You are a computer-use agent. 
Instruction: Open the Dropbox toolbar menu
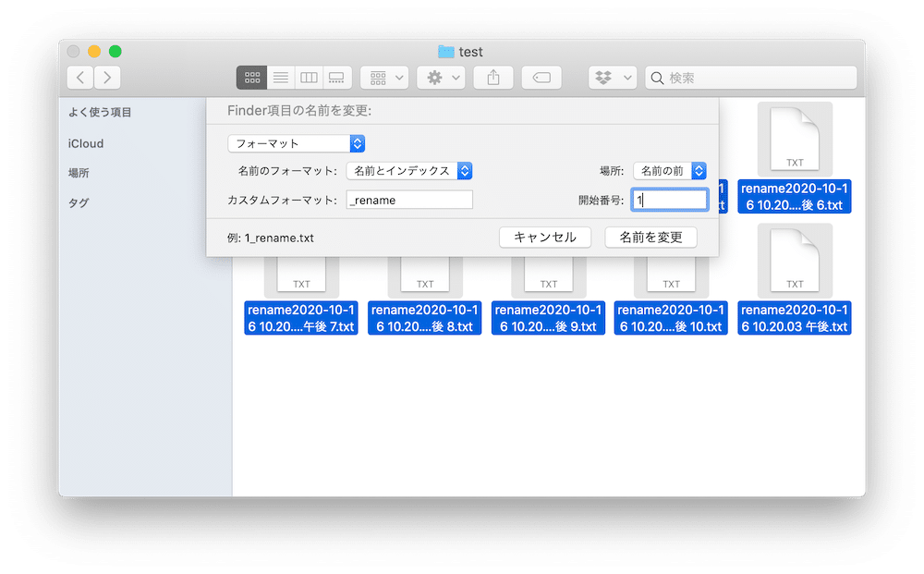[x=613, y=78]
